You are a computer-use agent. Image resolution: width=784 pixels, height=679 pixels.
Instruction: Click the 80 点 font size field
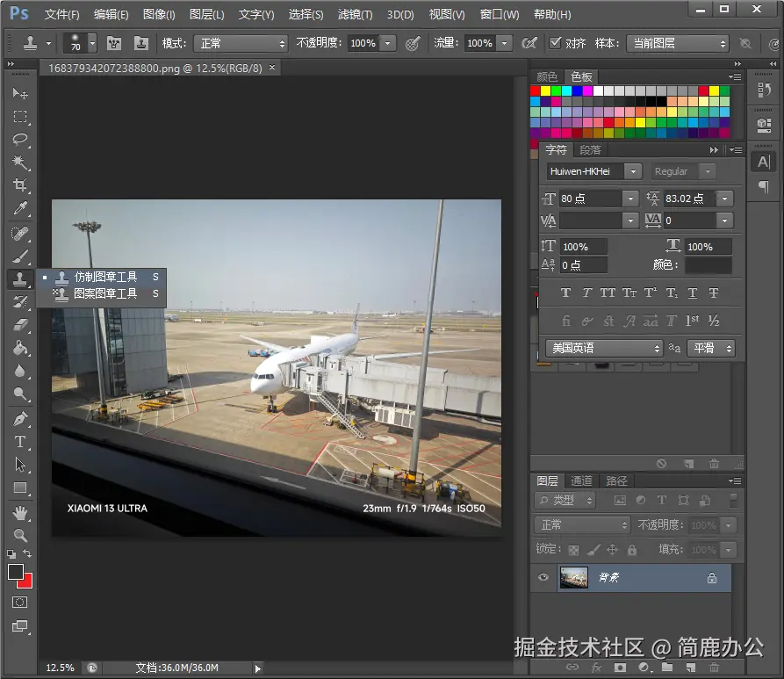click(590, 199)
